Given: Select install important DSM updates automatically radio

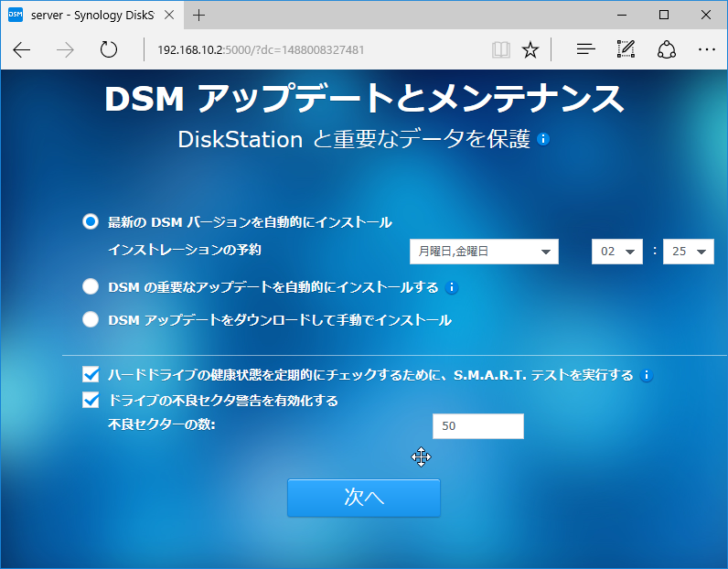Looking at the screenshot, I should coord(91,286).
